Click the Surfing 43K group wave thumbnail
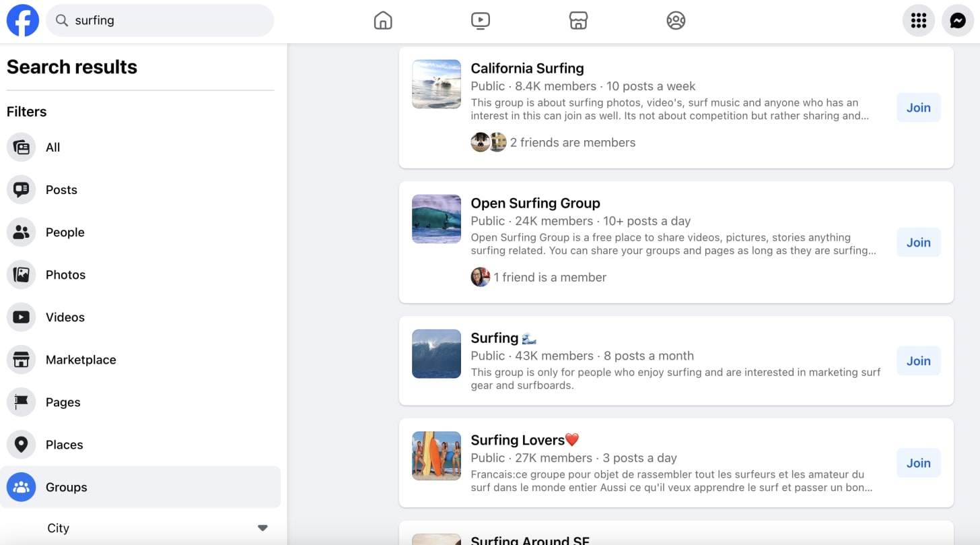 pyautogui.click(x=436, y=354)
